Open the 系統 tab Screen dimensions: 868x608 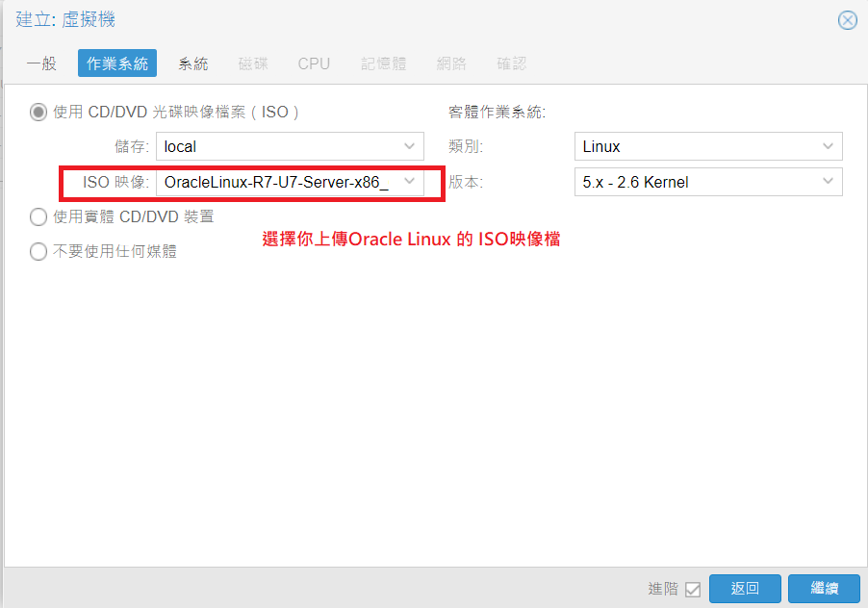[x=192, y=64]
